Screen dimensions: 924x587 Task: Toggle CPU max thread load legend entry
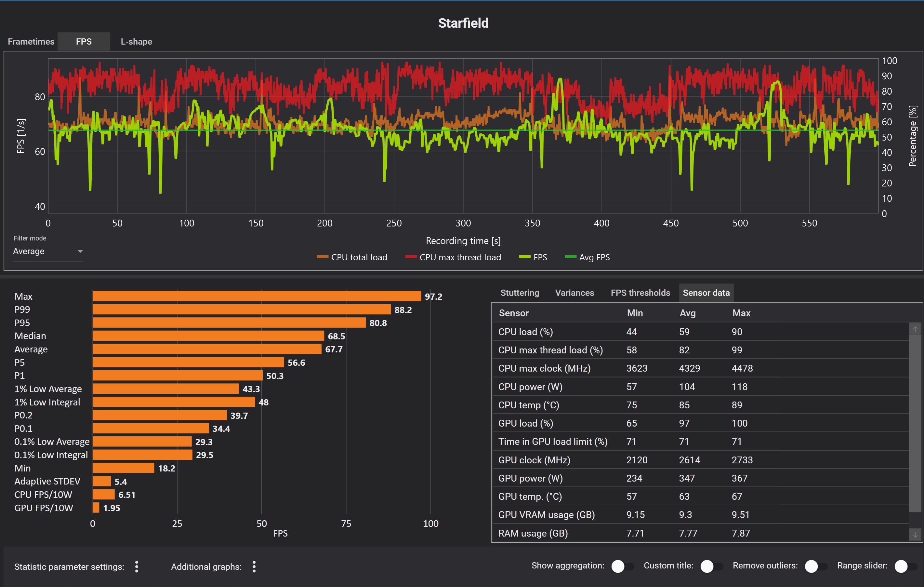click(x=453, y=257)
